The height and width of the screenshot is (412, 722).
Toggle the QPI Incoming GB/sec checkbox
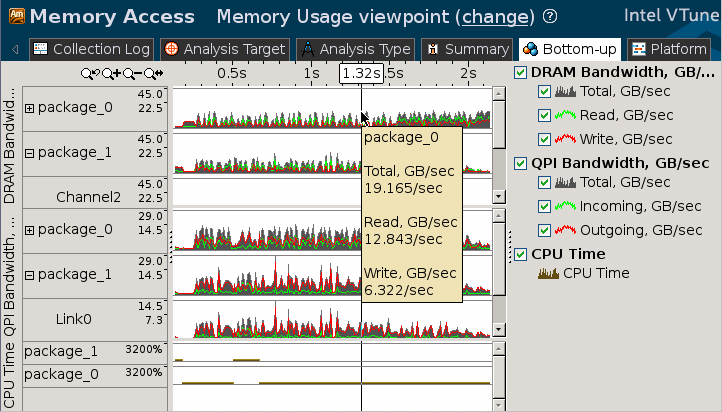click(544, 206)
